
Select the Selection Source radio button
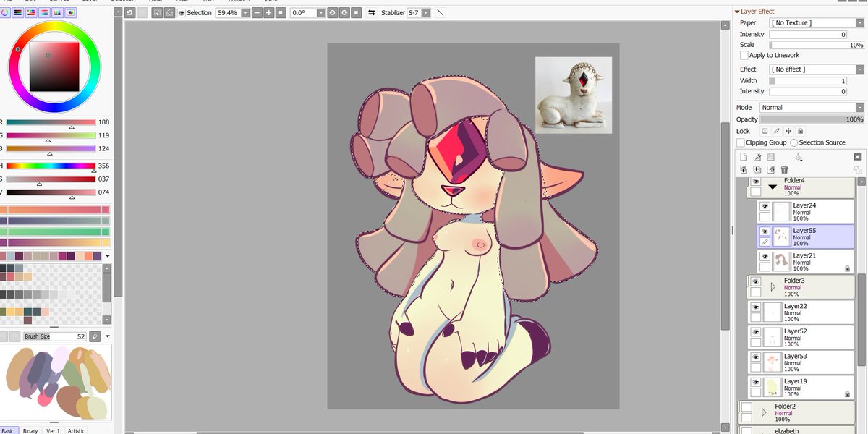pyautogui.click(x=794, y=142)
